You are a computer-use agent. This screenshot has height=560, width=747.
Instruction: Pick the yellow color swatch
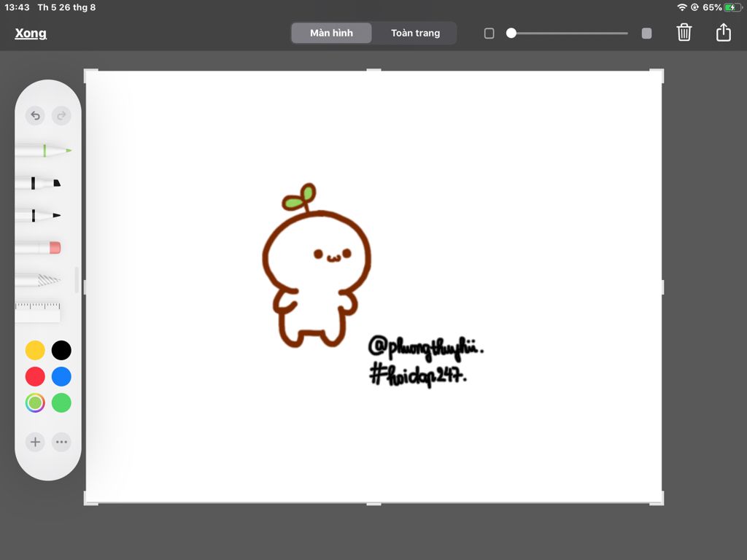coord(35,350)
